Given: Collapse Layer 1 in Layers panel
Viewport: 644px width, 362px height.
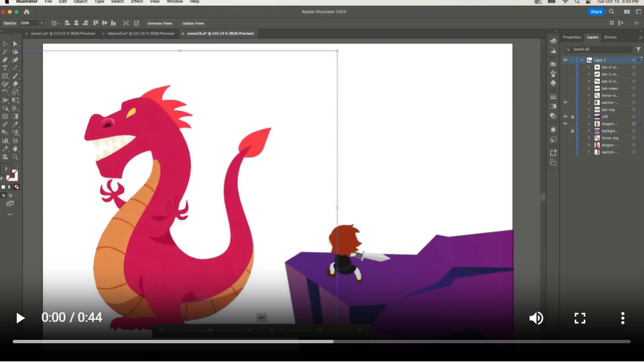Looking at the screenshot, I should (x=582, y=60).
